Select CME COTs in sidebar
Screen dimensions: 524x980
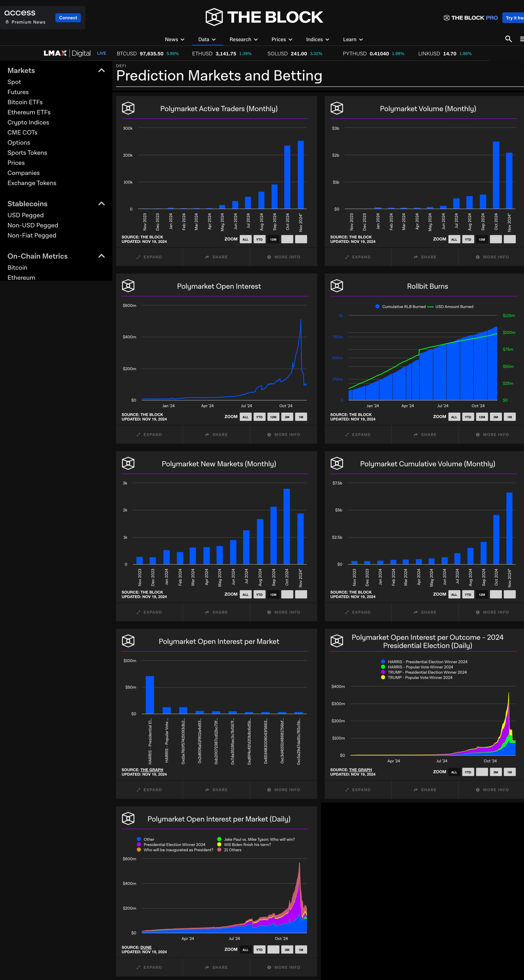pos(22,132)
